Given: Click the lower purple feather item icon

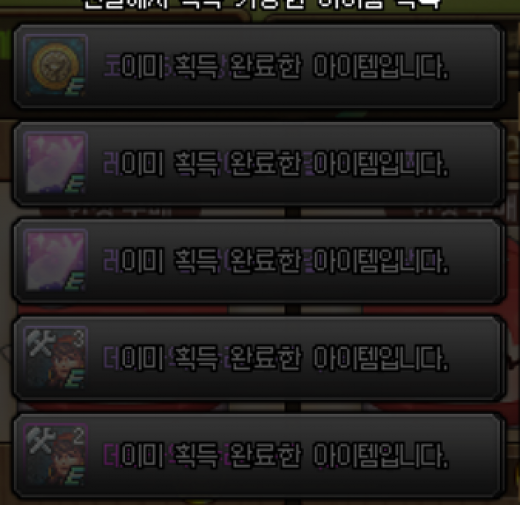Looking at the screenshot, I should point(56,260).
